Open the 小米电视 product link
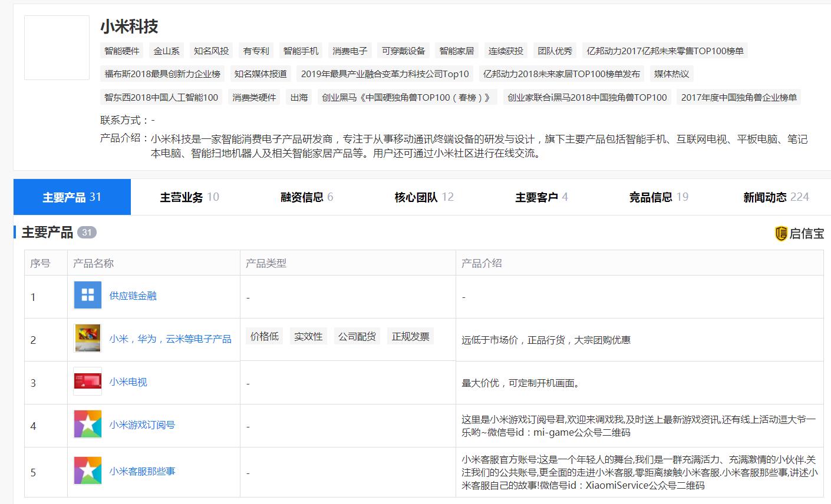The height and width of the screenshot is (504, 831). 128,382
